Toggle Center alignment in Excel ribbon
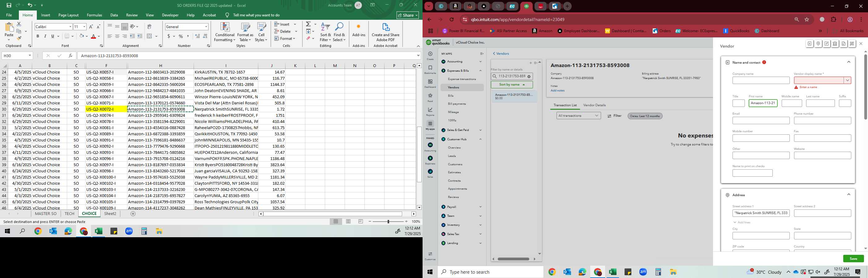868x278 pixels. point(117,36)
